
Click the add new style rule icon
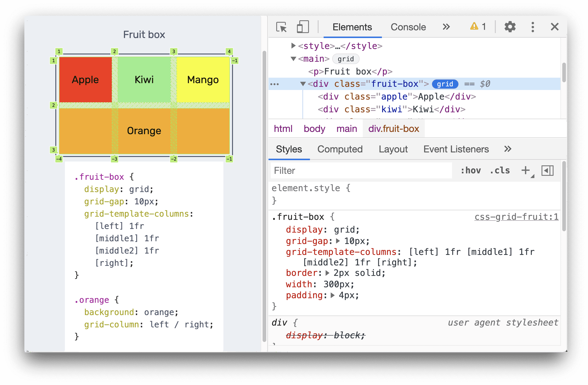point(526,171)
